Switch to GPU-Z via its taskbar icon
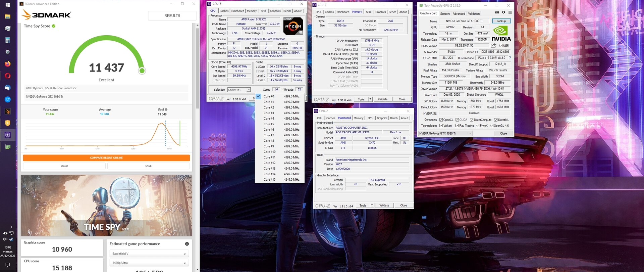This screenshot has height=272, width=644. tap(7, 147)
